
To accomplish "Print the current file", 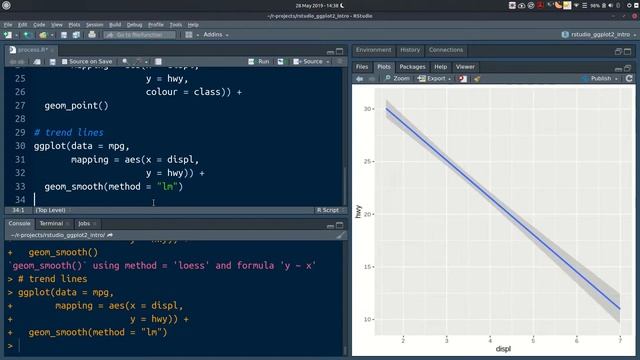I will pyautogui.click(x=92, y=35).
